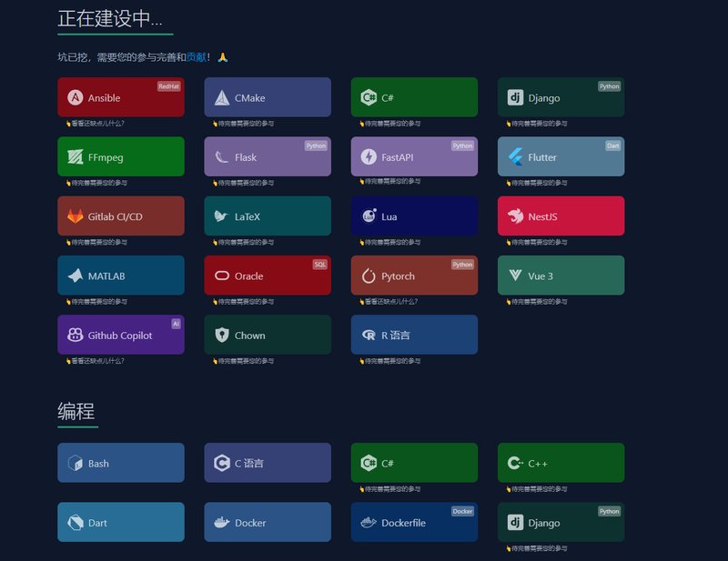The image size is (728, 561).
Task: Open the Dart card
Action: (x=120, y=522)
